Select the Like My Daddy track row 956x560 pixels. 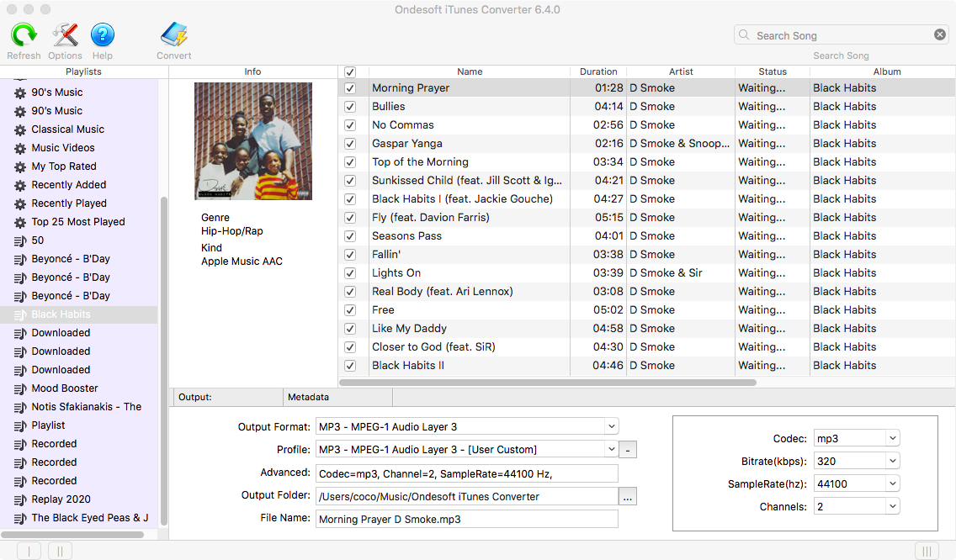pos(647,329)
